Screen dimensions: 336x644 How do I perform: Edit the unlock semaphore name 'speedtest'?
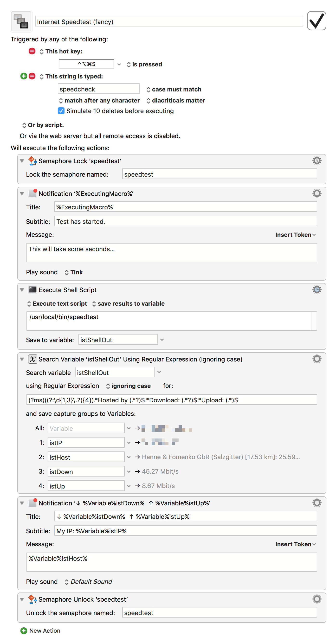point(220,613)
